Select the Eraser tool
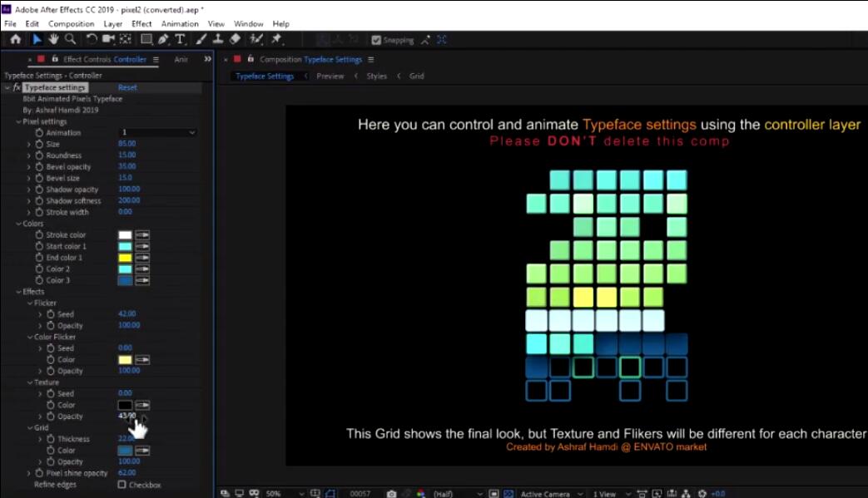 pos(236,39)
